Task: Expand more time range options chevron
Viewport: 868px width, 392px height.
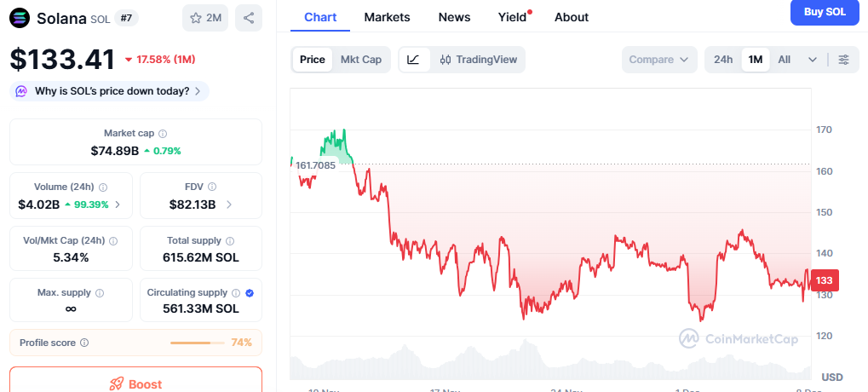Action: [813, 60]
